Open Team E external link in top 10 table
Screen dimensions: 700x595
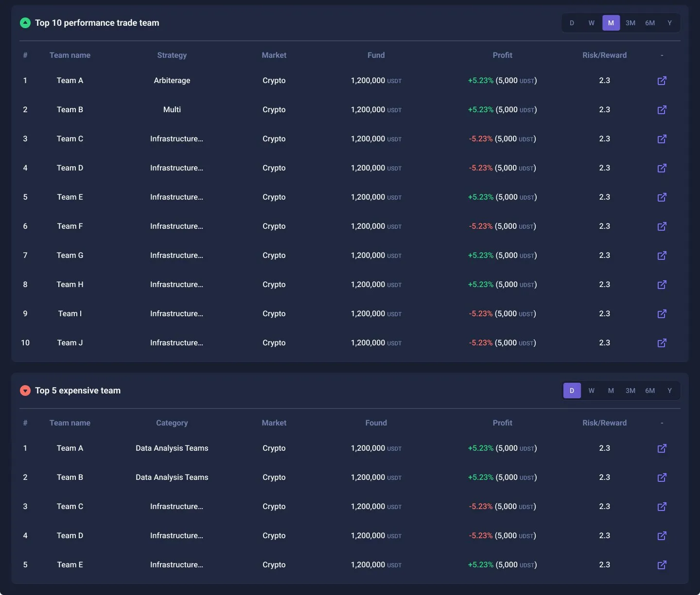662,197
